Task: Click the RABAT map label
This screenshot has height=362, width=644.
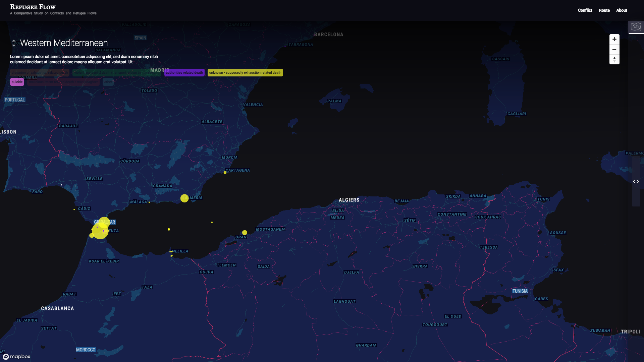Action: (x=70, y=294)
